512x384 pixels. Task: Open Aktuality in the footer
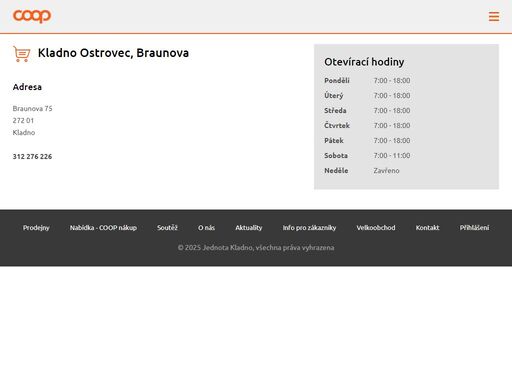pyautogui.click(x=249, y=228)
